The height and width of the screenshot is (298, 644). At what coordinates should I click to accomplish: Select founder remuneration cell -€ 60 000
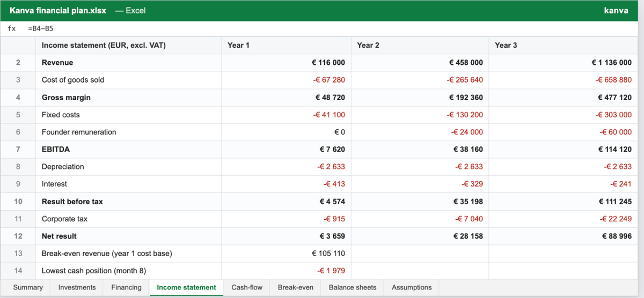(563, 132)
